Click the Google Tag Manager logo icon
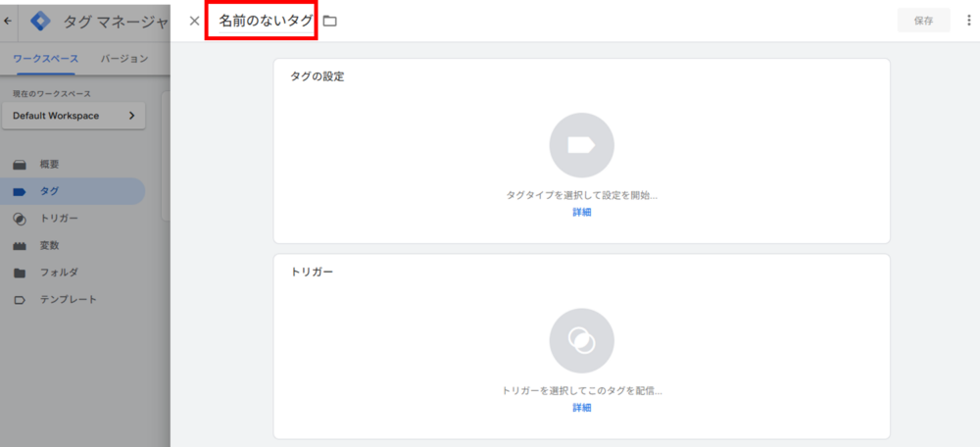Image resolution: width=980 pixels, height=447 pixels. [x=42, y=21]
